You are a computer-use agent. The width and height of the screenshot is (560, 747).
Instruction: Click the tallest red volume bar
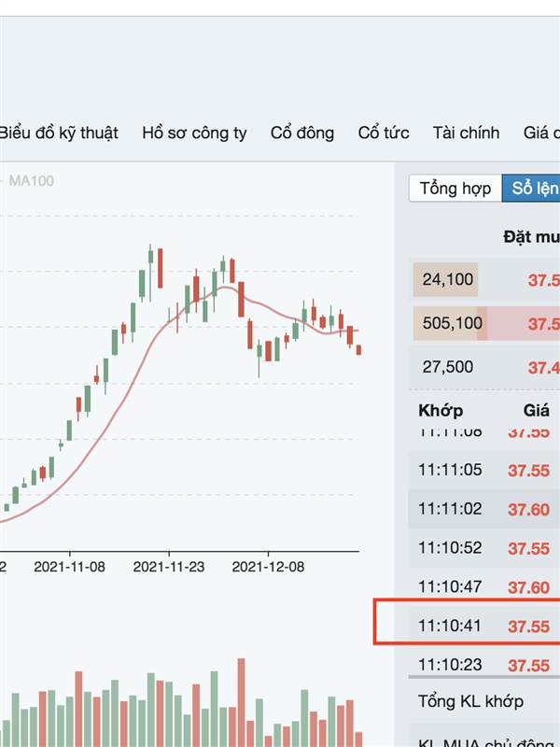[242, 703]
